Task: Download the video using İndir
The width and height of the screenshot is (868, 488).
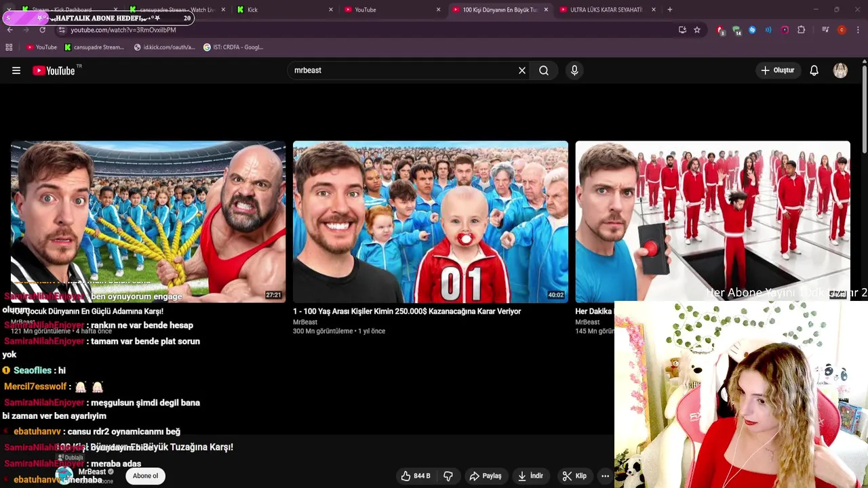Action: click(530, 476)
